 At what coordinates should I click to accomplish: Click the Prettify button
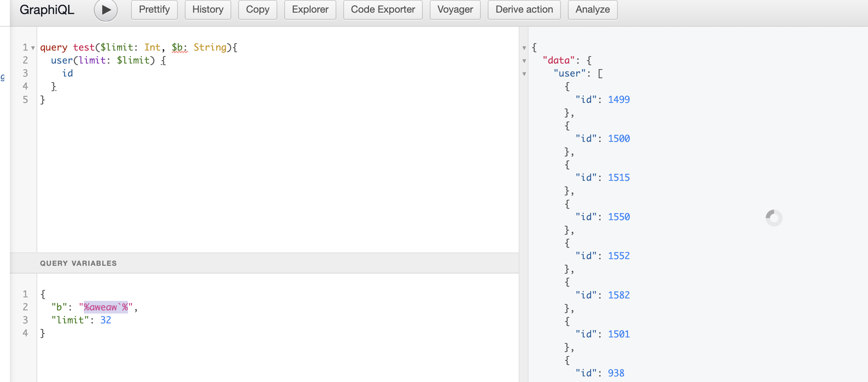click(x=154, y=10)
